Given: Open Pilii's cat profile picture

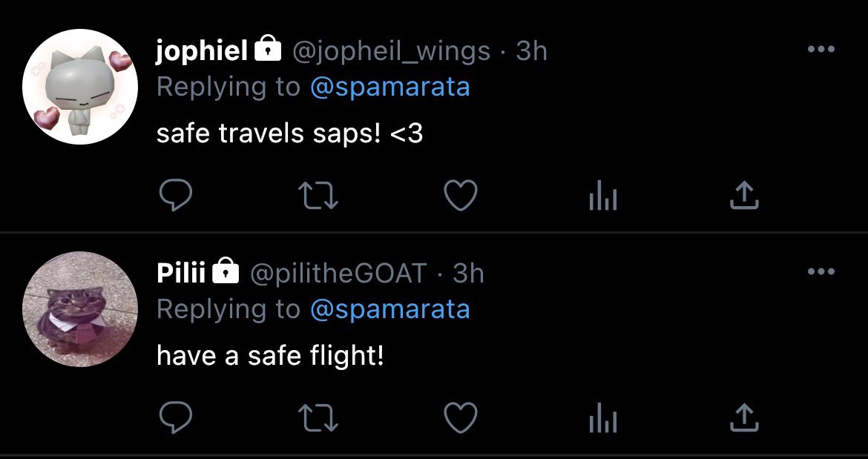Looking at the screenshot, I should coord(80,308).
